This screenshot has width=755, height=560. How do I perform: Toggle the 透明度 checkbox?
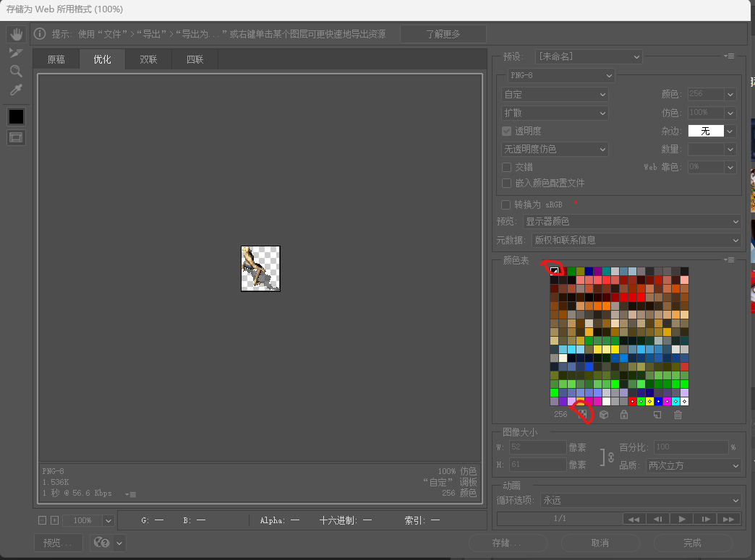click(x=506, y=131)
